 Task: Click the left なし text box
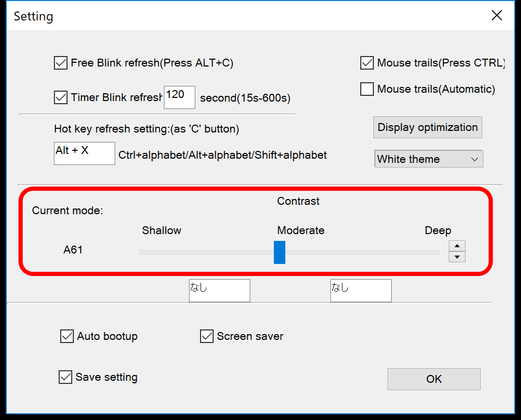pos(219,291)
